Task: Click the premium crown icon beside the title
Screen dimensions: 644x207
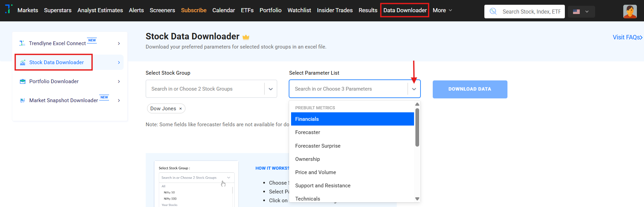Action: click(x=246, y=37)
